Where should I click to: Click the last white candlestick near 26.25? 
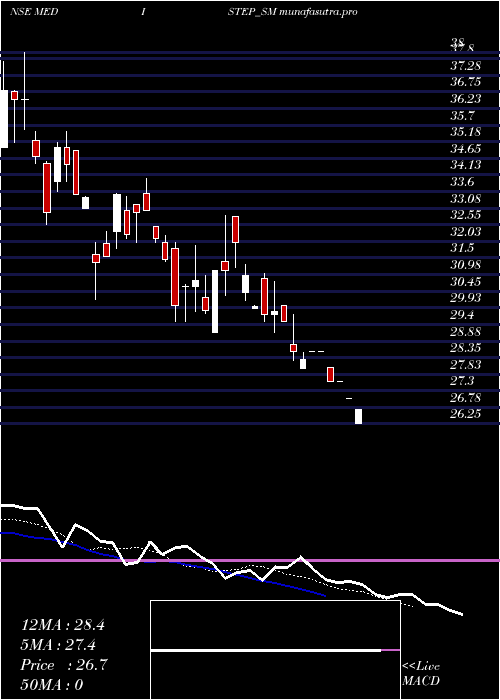(x=358, y=416)
